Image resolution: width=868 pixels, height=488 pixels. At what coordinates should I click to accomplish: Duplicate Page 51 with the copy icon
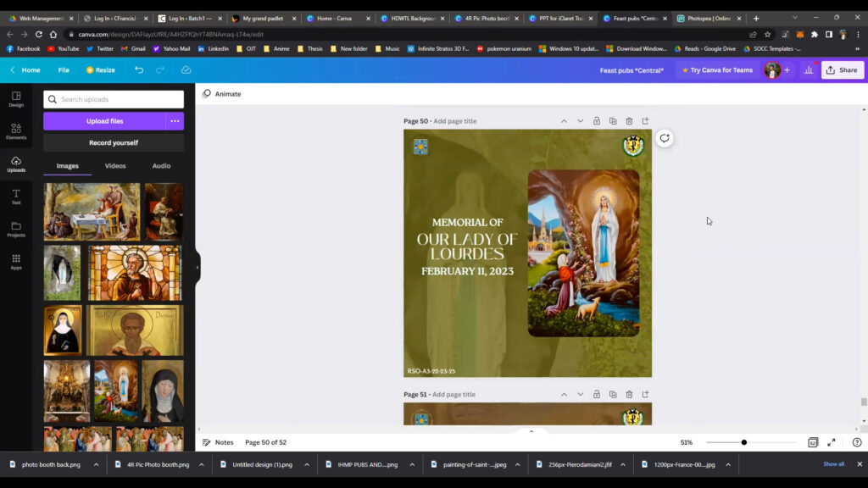(613, 395)
